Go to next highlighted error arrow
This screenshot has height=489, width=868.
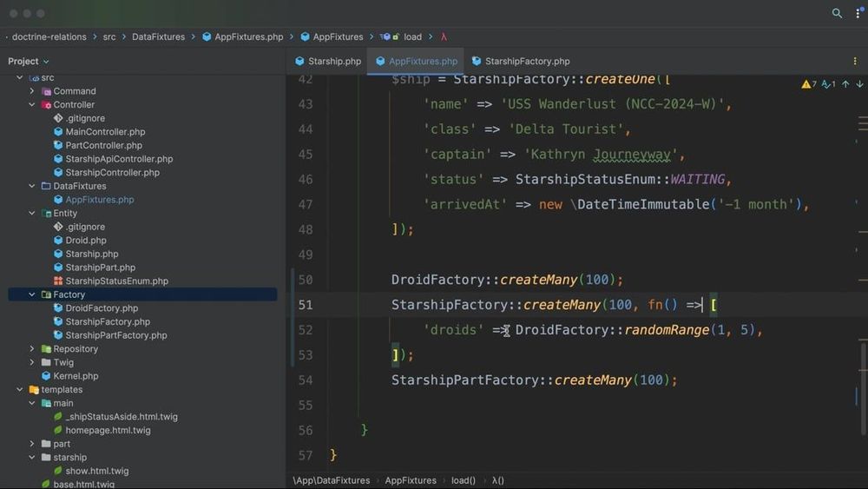859,84
